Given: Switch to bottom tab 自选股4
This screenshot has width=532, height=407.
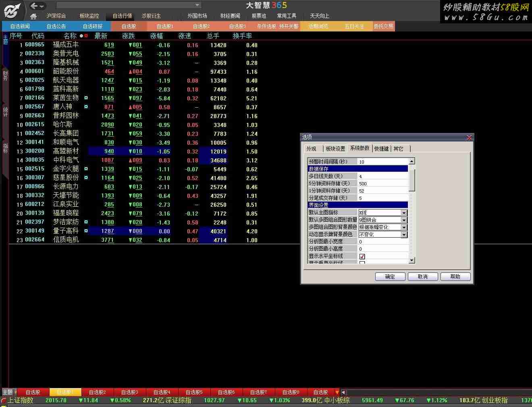Looking at the screenshot, I should pyautogui.click(x=162, y=392).
